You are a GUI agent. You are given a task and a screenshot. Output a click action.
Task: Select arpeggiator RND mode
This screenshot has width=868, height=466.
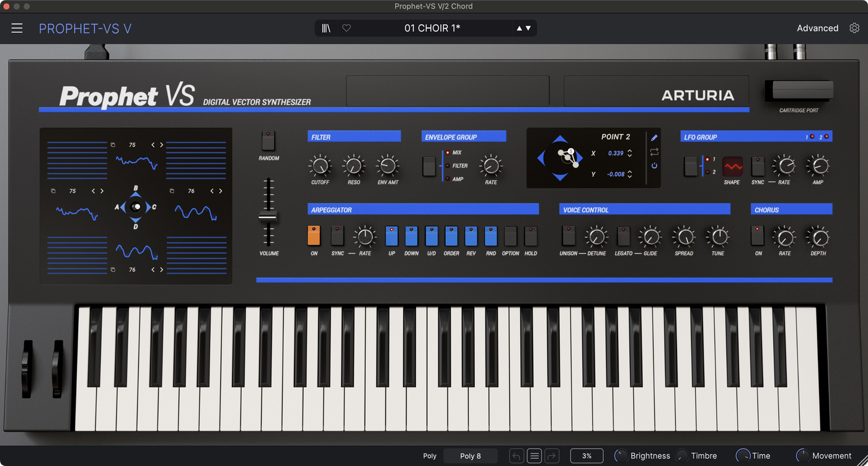[491, 236]
